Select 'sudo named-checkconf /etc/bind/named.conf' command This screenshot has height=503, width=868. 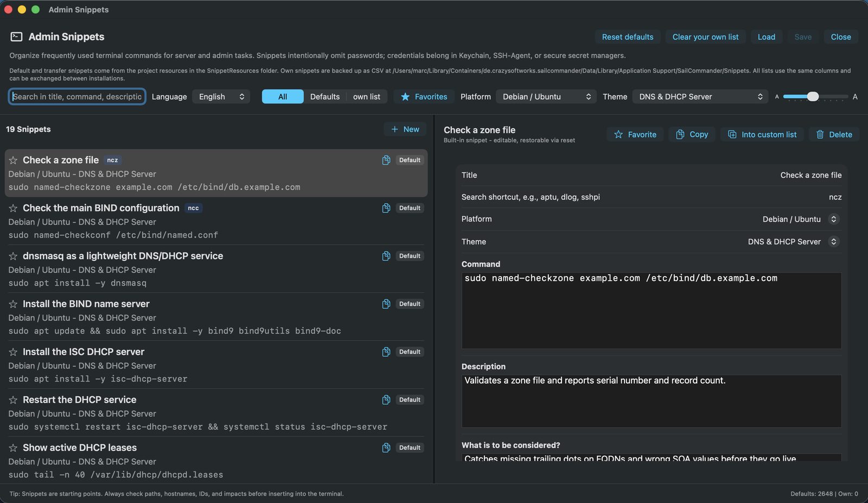coord(113,235)
